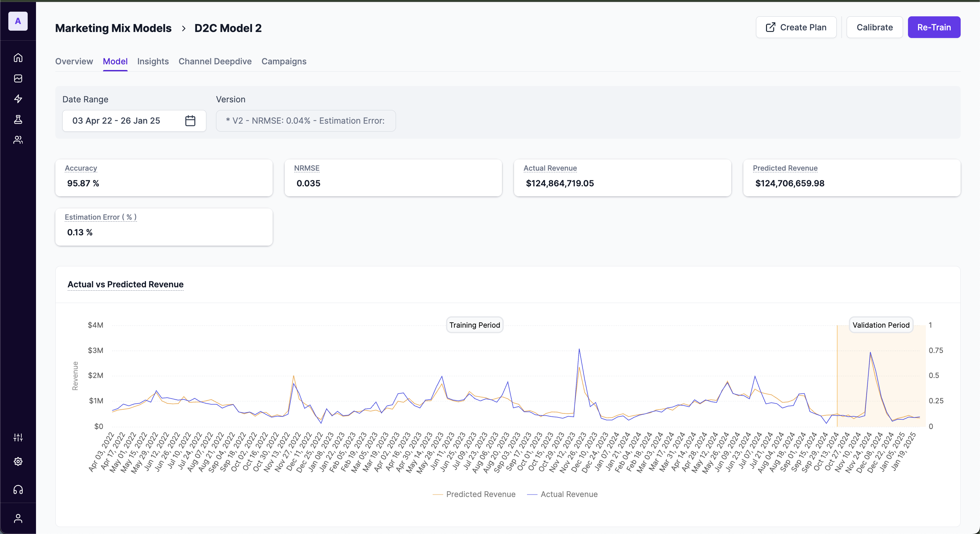Image resolution: width=980 pixels, height=534 pixels.
Task: Click the Re-Train button
Action: pyautogui.click(x=934, y=27)
